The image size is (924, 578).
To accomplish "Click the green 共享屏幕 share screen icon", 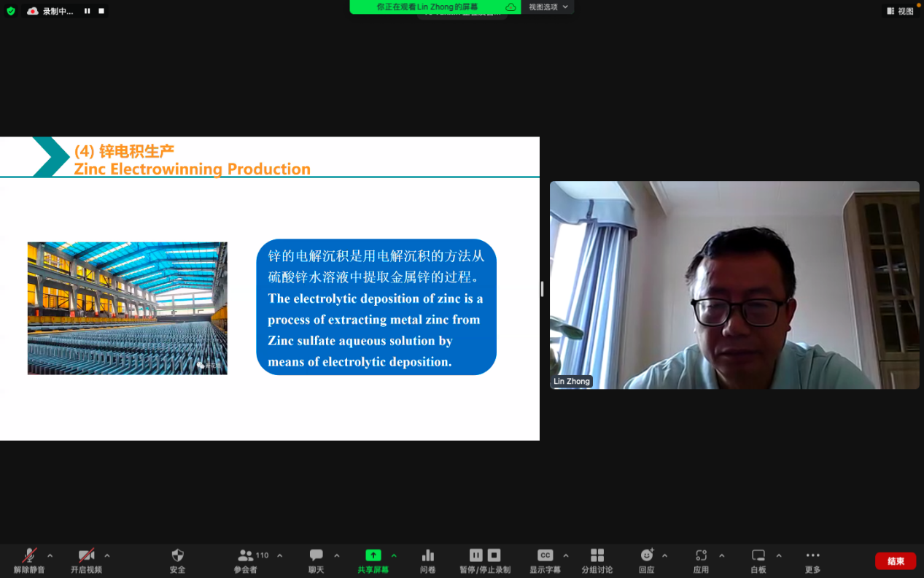I will (x=373, y=555).
